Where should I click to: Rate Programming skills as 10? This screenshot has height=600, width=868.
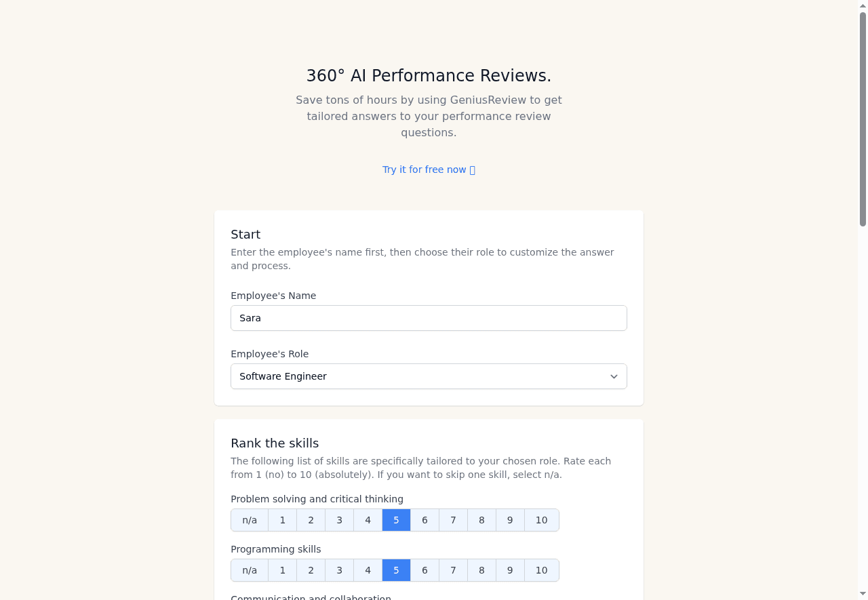[x=541, y=570]
